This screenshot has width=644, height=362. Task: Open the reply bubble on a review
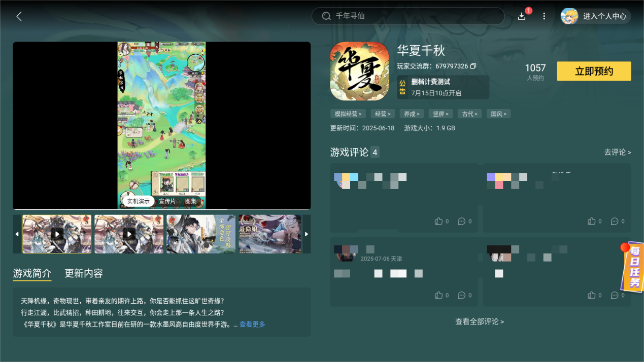[x=462, y=221]
